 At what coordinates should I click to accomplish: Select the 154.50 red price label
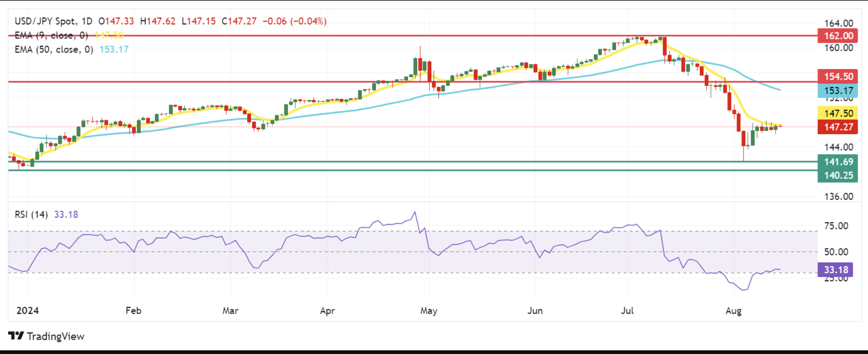(838, 76)
